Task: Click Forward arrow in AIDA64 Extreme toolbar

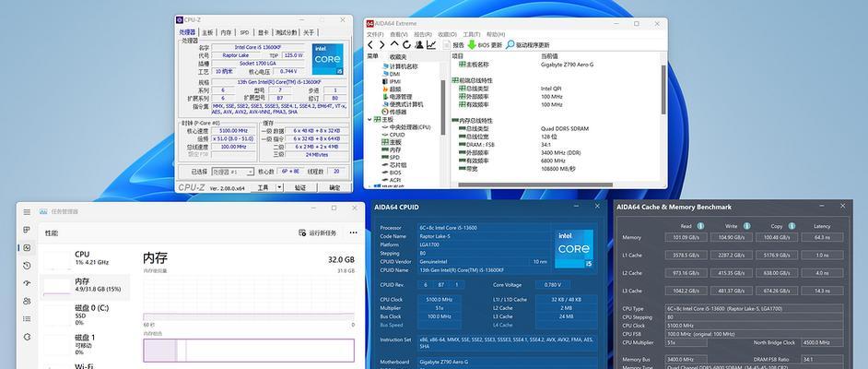Action: tap(382, 45)
